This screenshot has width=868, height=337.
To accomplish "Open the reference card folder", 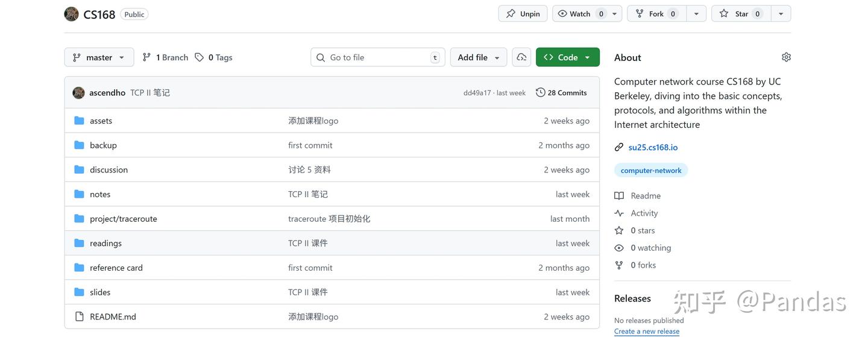I will pos(116,268).
